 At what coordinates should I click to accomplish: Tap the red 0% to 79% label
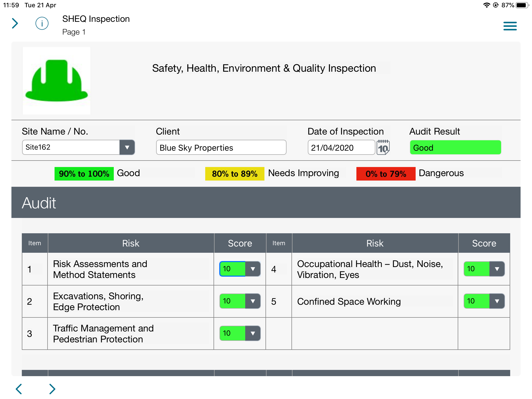tap(386, 174)
